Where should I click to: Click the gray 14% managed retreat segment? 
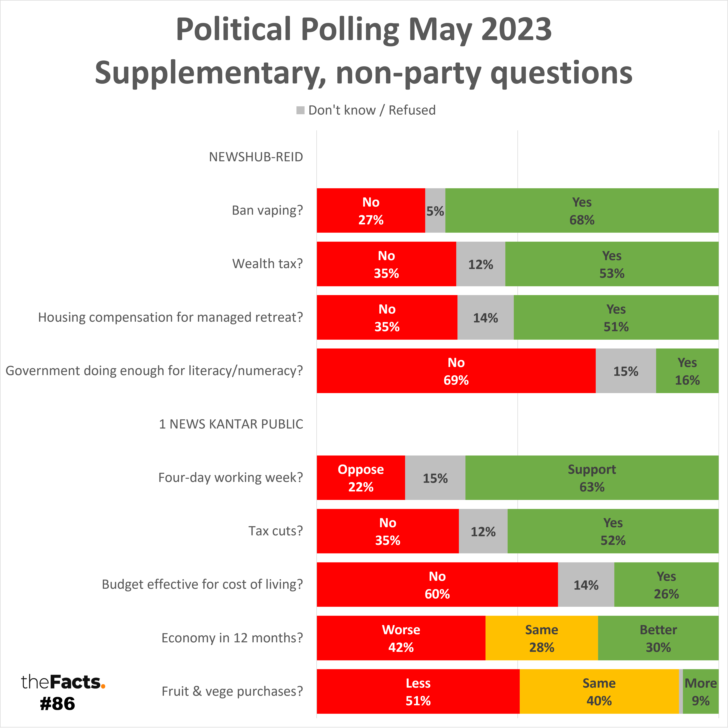485,318
